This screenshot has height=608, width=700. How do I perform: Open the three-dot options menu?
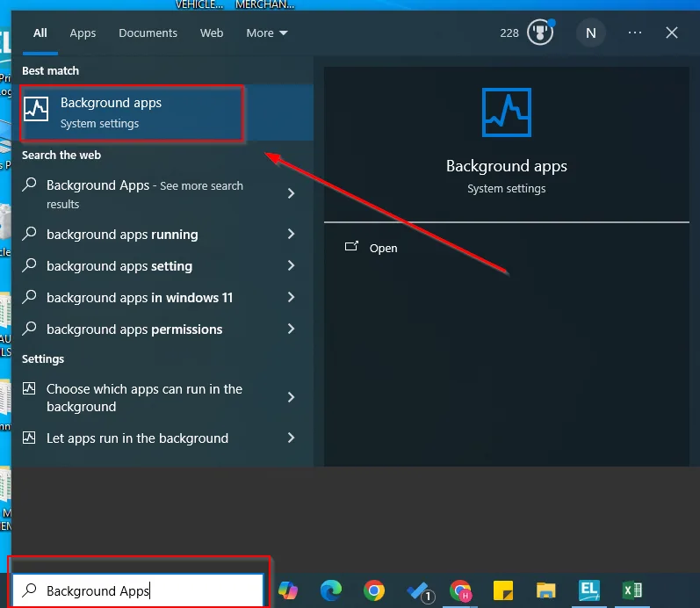(635, 33)
